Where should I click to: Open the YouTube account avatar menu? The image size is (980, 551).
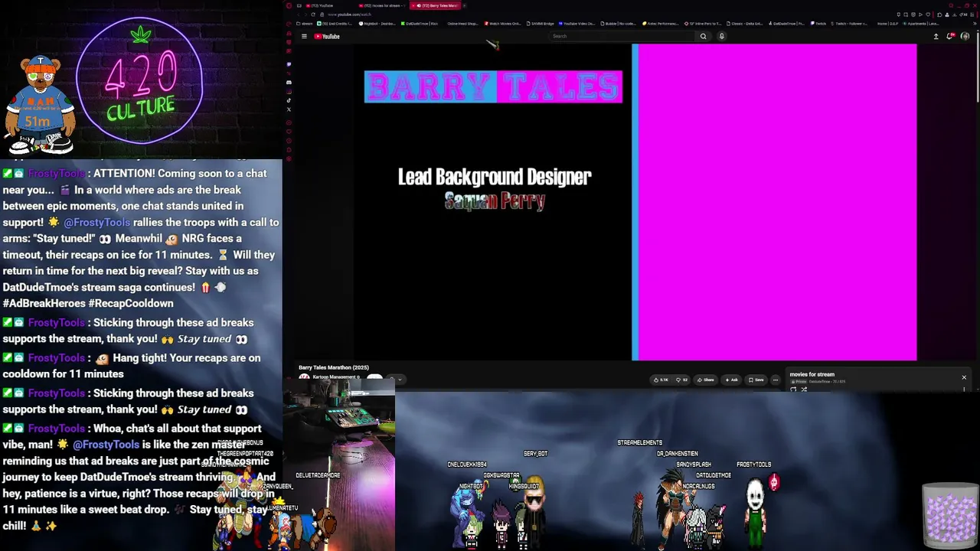[x=965, y=36]
